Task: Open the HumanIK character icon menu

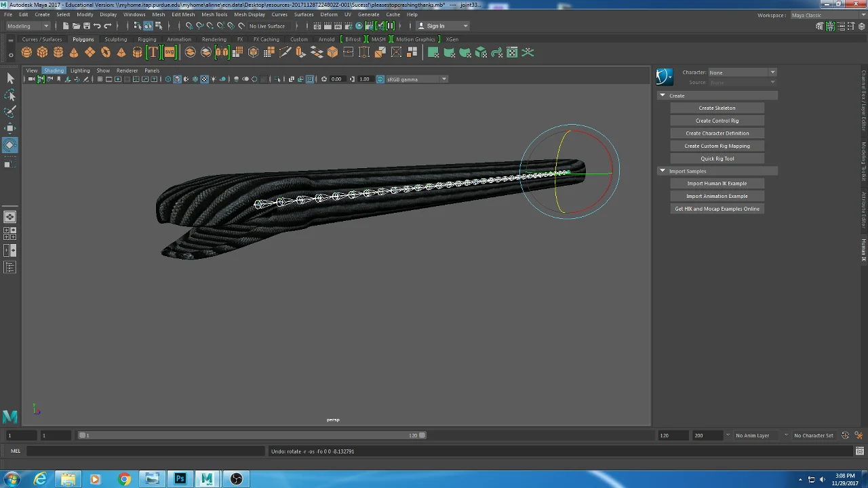Action: [x=665, y=77]
